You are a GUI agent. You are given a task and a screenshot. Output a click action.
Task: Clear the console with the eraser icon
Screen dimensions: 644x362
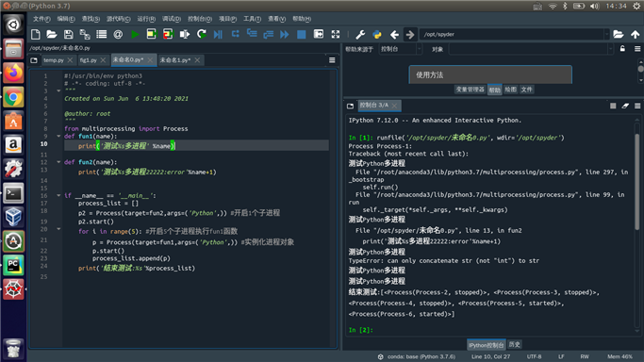[x=625, y=106]
